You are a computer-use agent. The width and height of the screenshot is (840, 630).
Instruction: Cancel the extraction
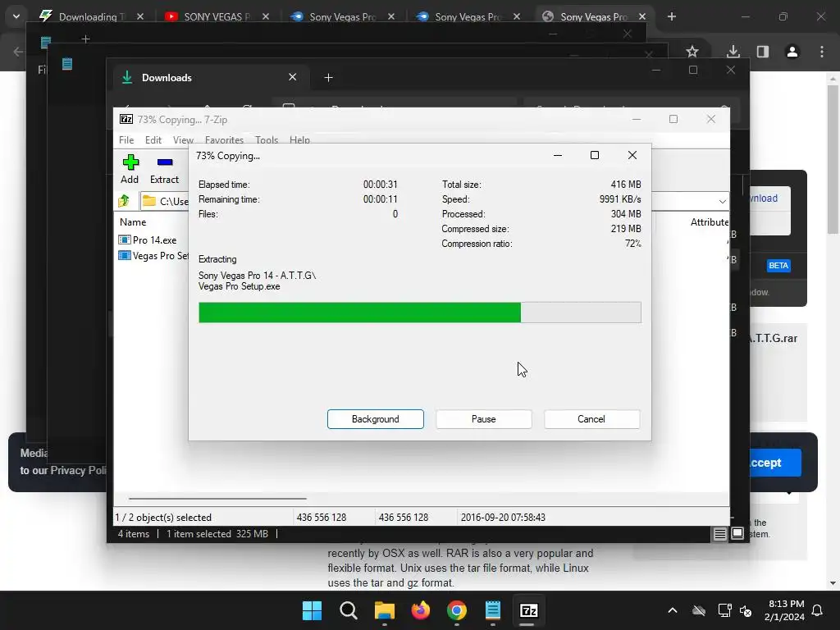(591, 419)
